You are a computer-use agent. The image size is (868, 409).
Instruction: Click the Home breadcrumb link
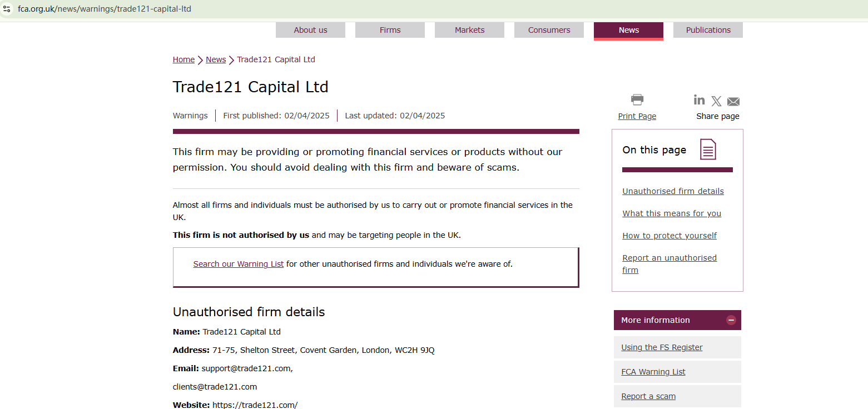tap(183, 59)
